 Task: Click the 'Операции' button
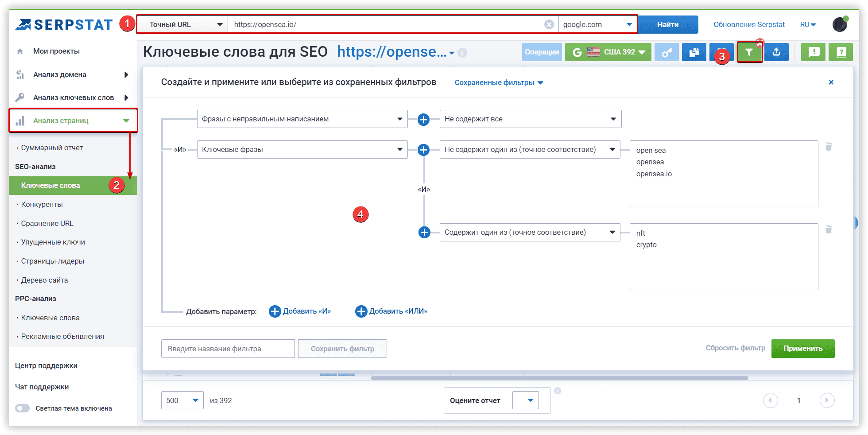pos(542,52)
